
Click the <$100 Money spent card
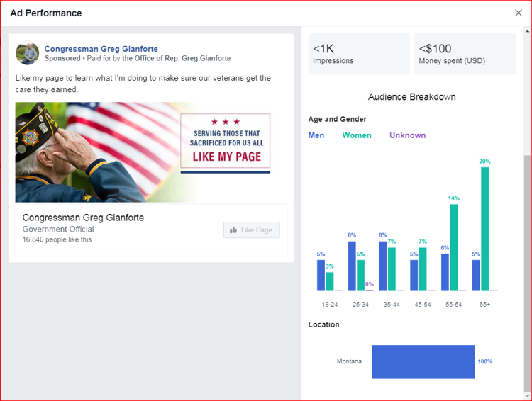(x=465, y=54)
